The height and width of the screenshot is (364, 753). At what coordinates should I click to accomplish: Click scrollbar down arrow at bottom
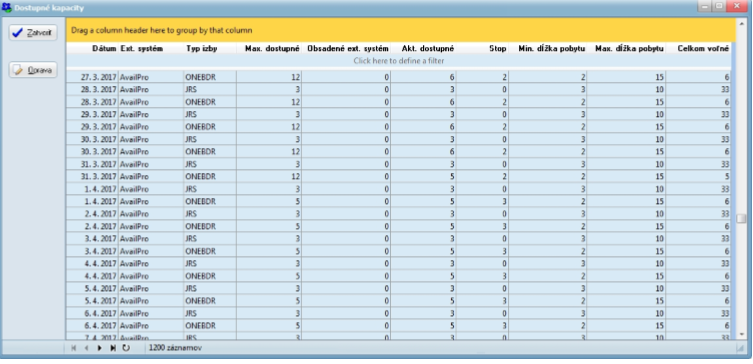741,334
